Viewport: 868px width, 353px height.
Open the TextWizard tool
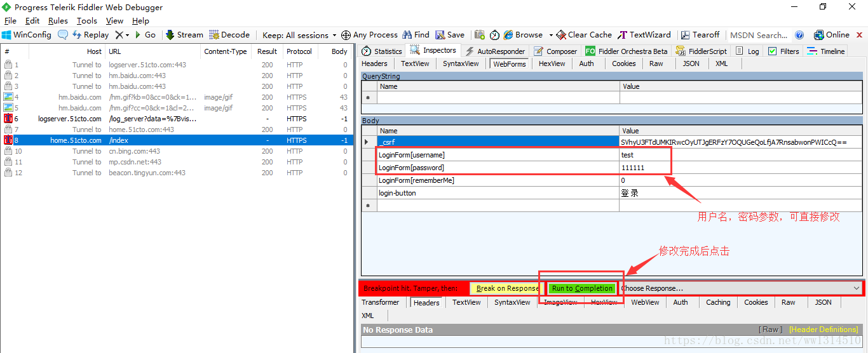point(644,35)
